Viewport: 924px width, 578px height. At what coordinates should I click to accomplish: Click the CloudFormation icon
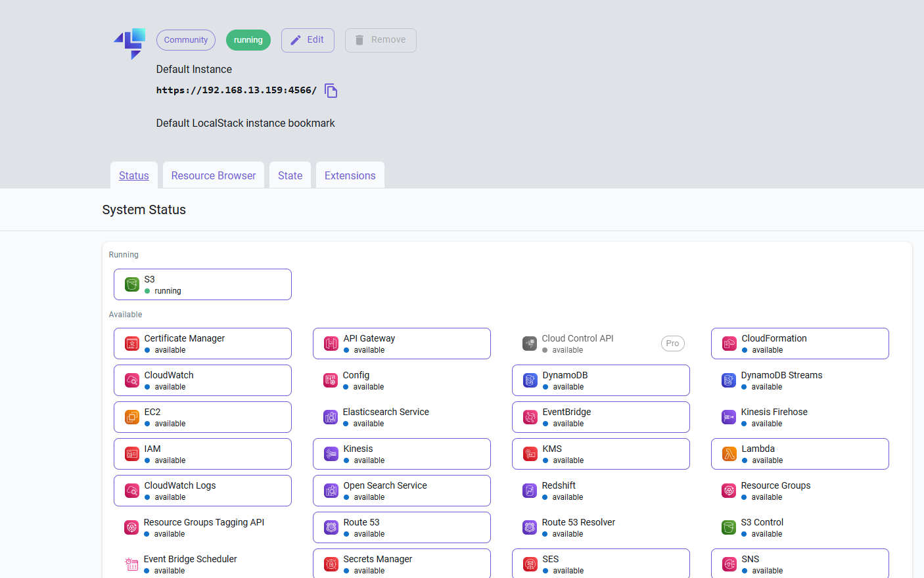coord(729,344)
